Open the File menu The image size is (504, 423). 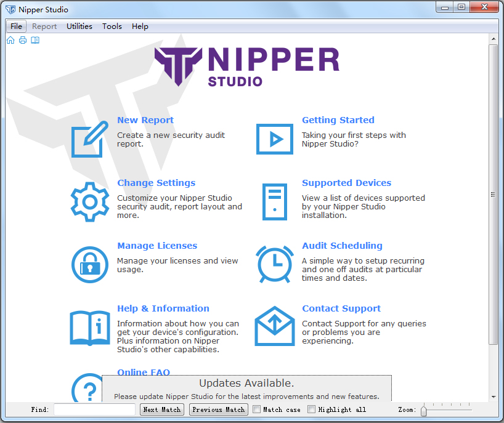(16, 26)
